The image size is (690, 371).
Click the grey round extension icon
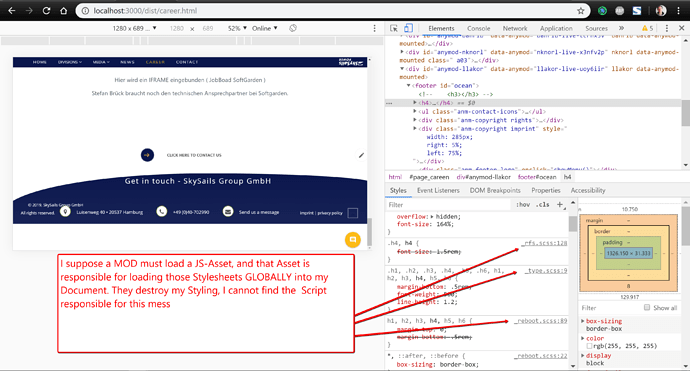click(x=620, y=11)
